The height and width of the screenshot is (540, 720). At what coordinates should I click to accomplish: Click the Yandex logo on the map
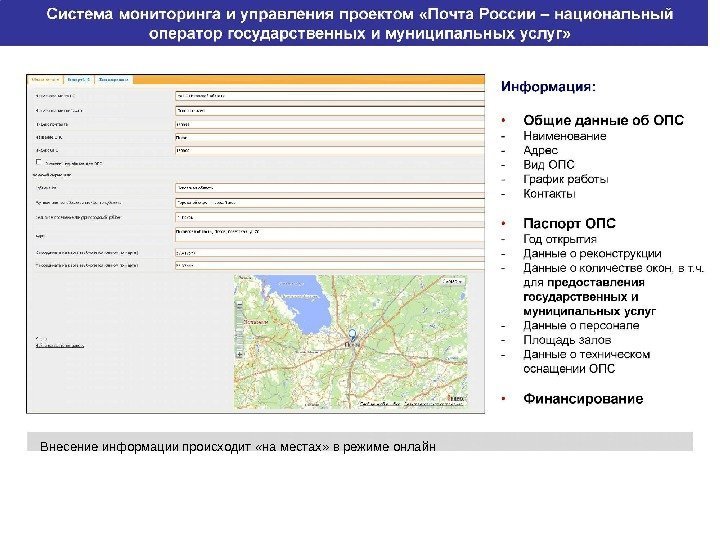[x=457, y=399]
